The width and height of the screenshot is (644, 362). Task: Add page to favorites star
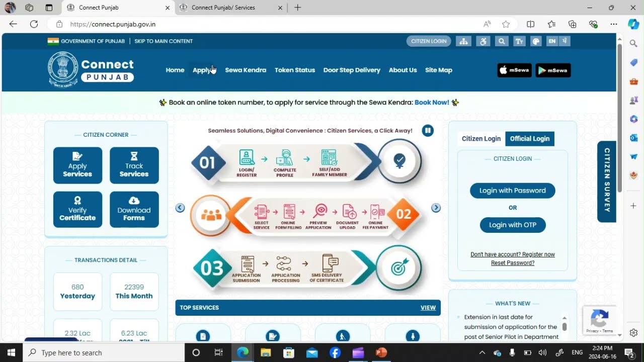pyautogui.click(x=506, y=24)
